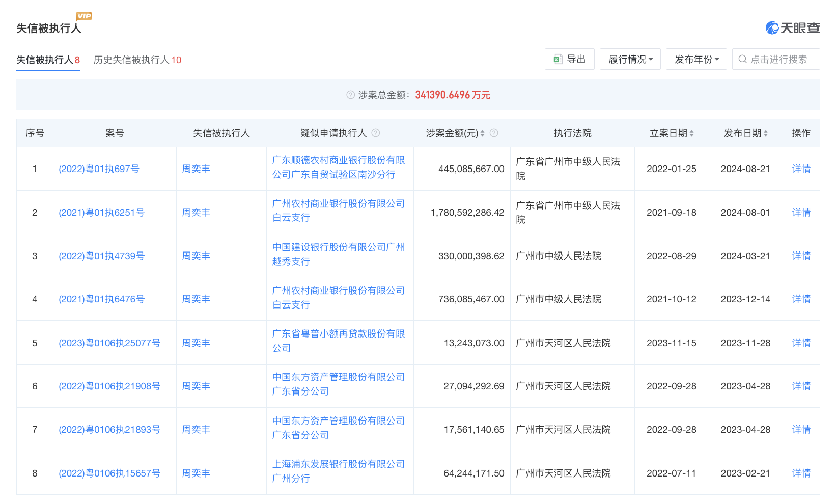Image resolution: width=836 pixels, height=504 pixels.
Task: Open case number (2021)粤01执6251号
Action: click(x=101, y=212)
